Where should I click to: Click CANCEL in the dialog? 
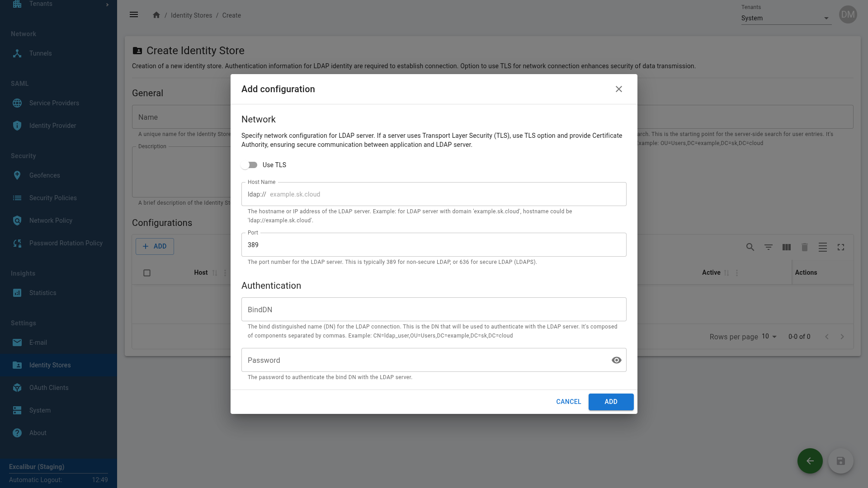click(x=568, y=402)
